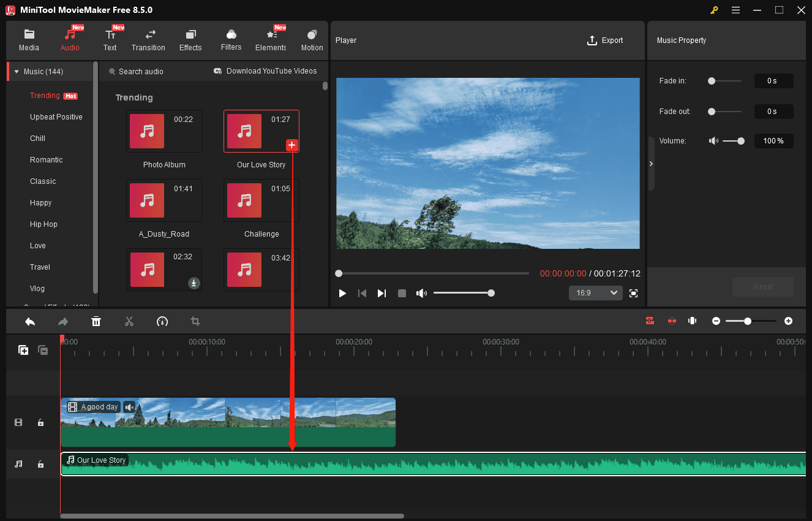Adjust the Fade in slider

point(710,80)
